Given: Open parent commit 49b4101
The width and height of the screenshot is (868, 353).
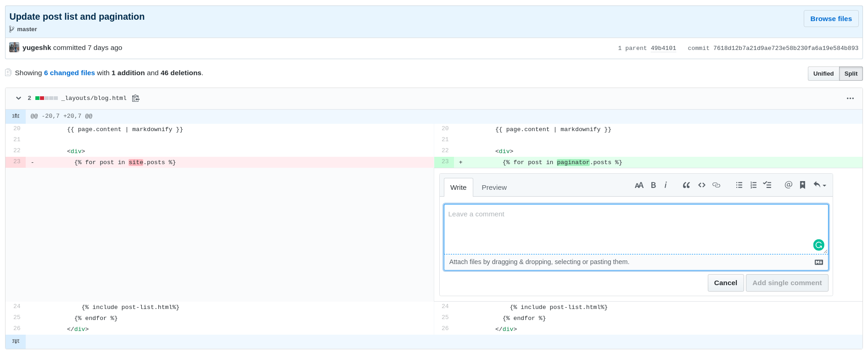Looking at the screenshot, I should [663, 48].
